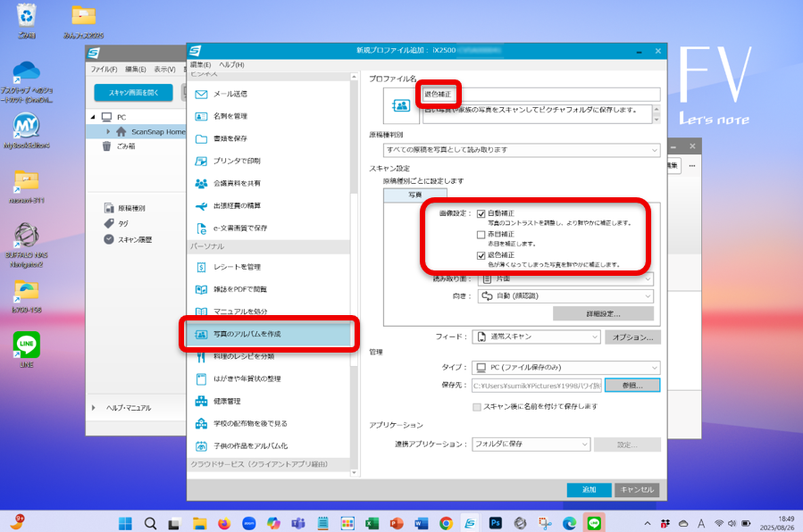Click the 追加 button
The height and width of the screenshot is (532, 803).
click(589, 489)
